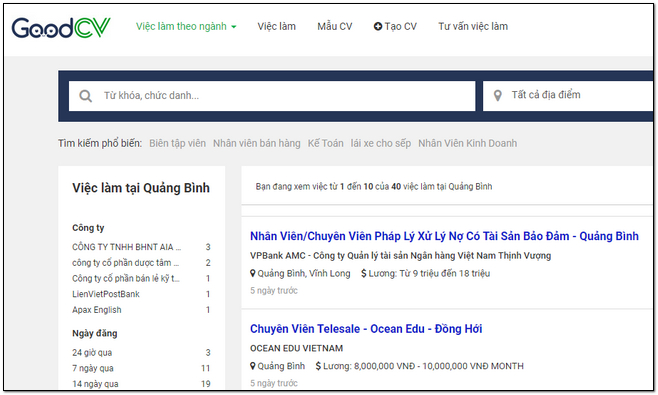Click the Việc làm tại Quảng Bình heading
This screenshot has height=395, width=658.
(141, 188)
